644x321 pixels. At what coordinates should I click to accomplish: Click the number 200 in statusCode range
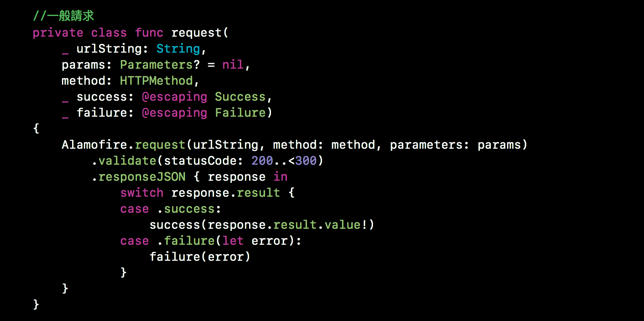(x=262, y=161)
